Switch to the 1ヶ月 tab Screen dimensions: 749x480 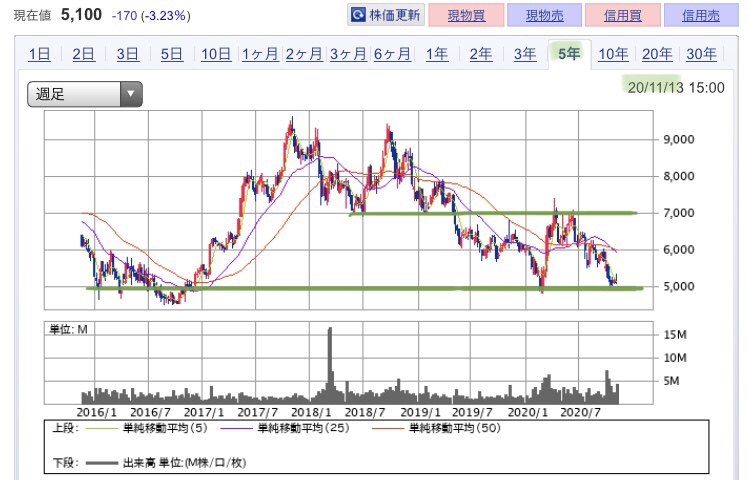tap(260, 55)
